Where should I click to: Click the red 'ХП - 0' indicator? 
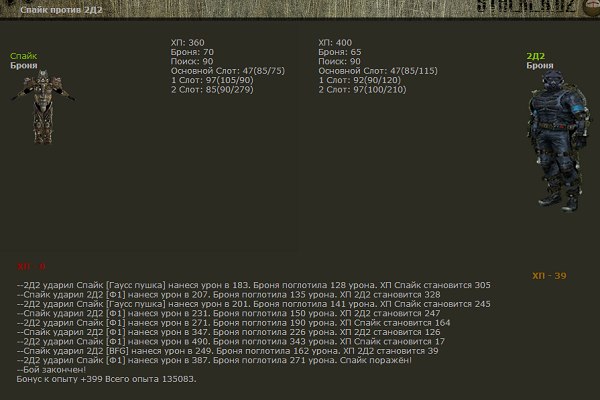point(32,267)
